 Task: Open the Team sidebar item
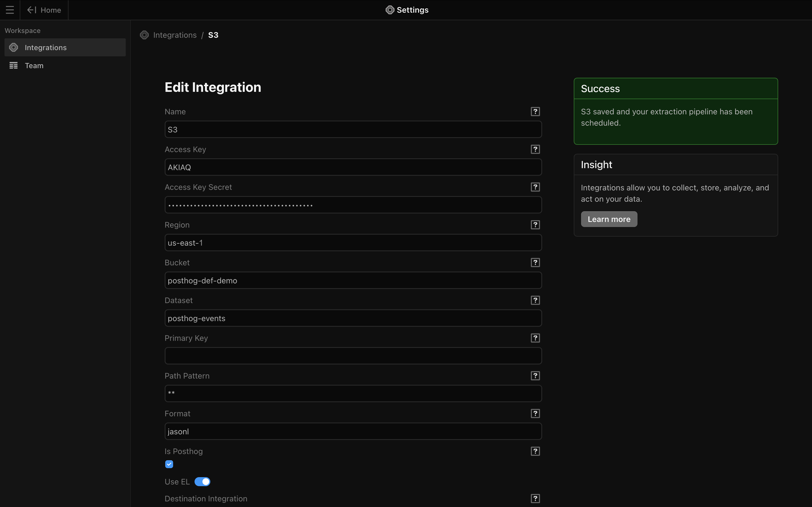click(x=34, y=66)
